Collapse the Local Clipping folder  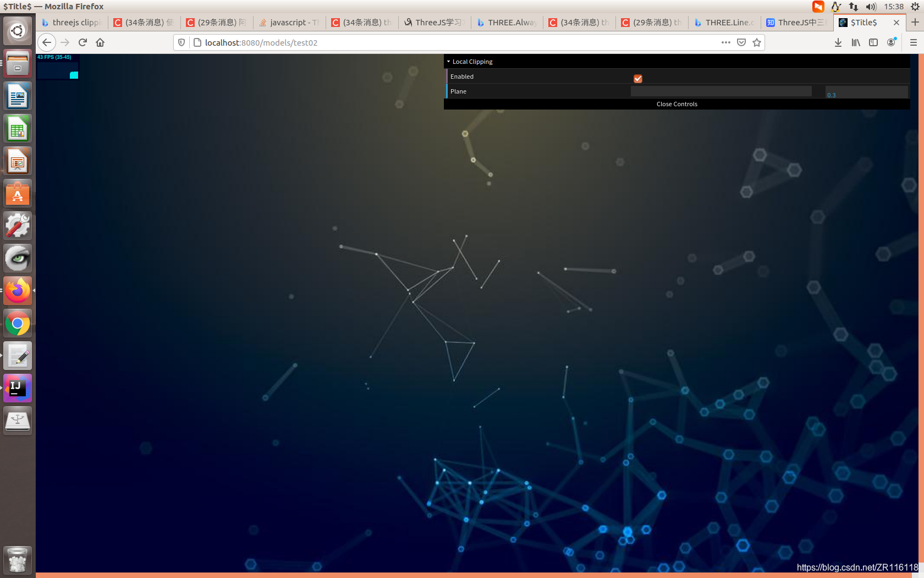click(x=472, y=61)
